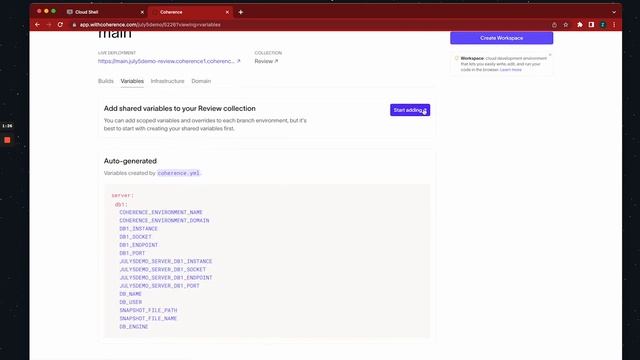Screen dimensions: 640x360
Task: Click the SNAPSHOT_FILE_NAME variable
Action: point(148,318)
